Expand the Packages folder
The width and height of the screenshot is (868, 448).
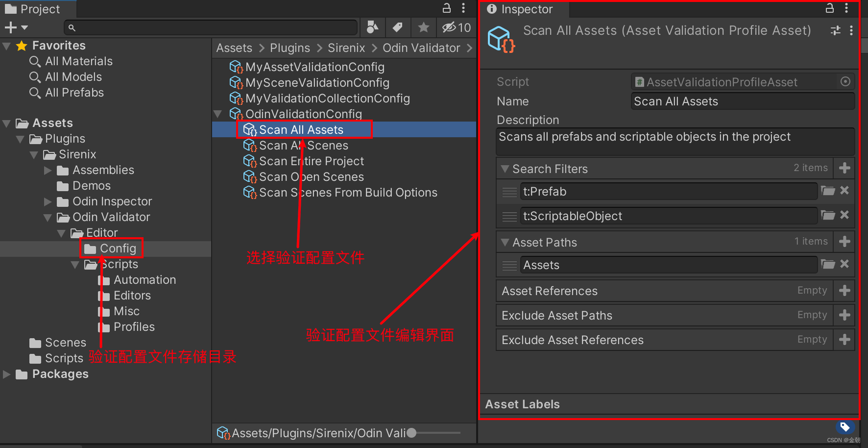tap(6, 374)
